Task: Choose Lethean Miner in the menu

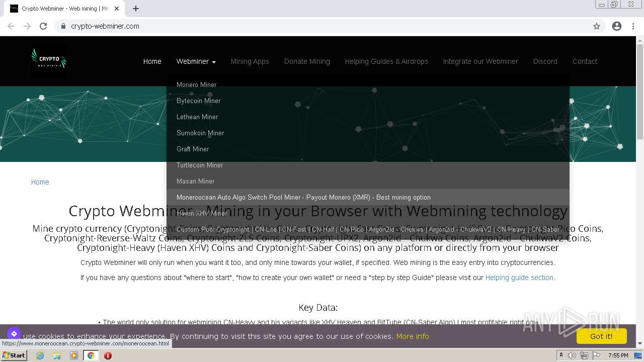Action: pyautogui.click(x=368, y=117)
